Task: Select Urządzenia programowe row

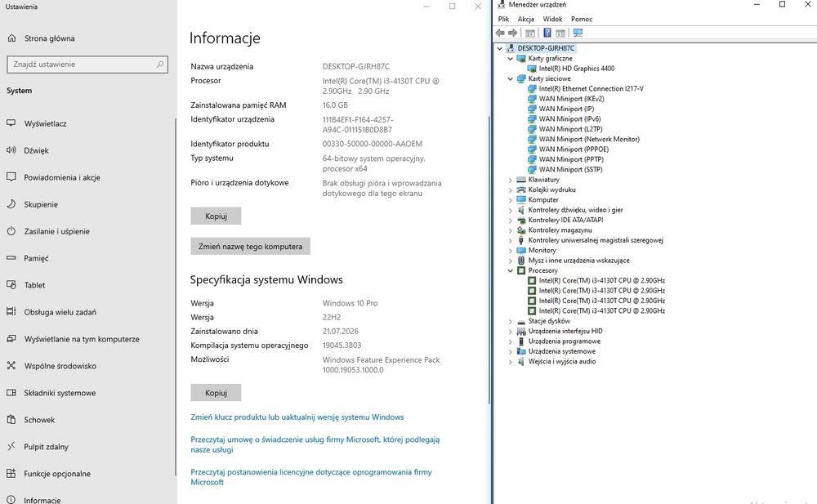Action: click(565, 341)
